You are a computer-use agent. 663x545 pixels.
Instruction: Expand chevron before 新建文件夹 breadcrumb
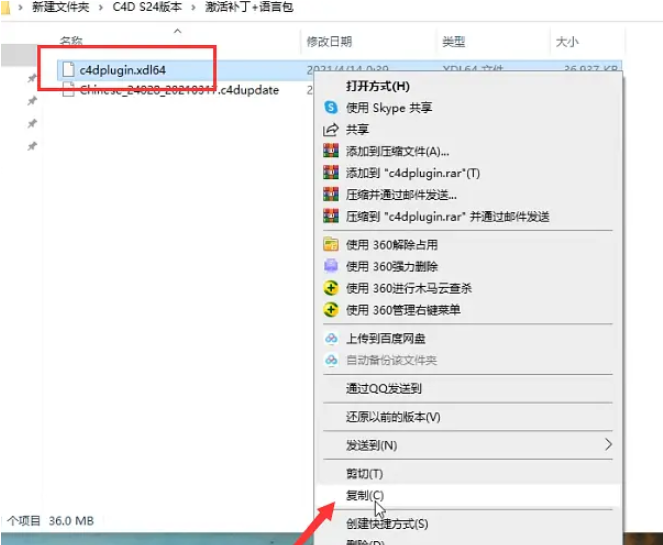[20, 7]
